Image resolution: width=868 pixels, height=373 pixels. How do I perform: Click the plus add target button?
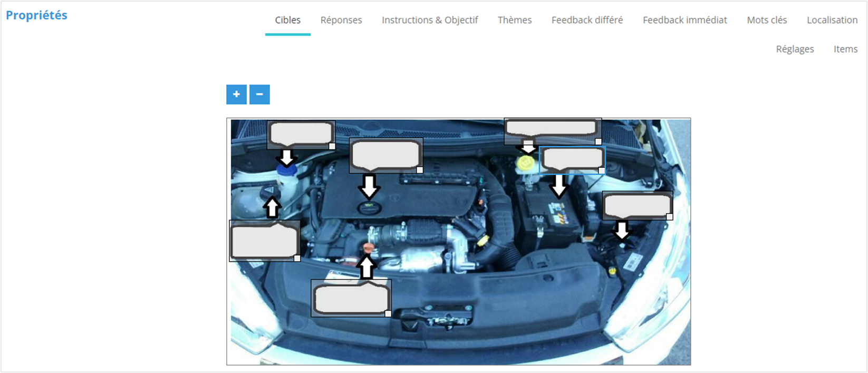click(236, 94)
